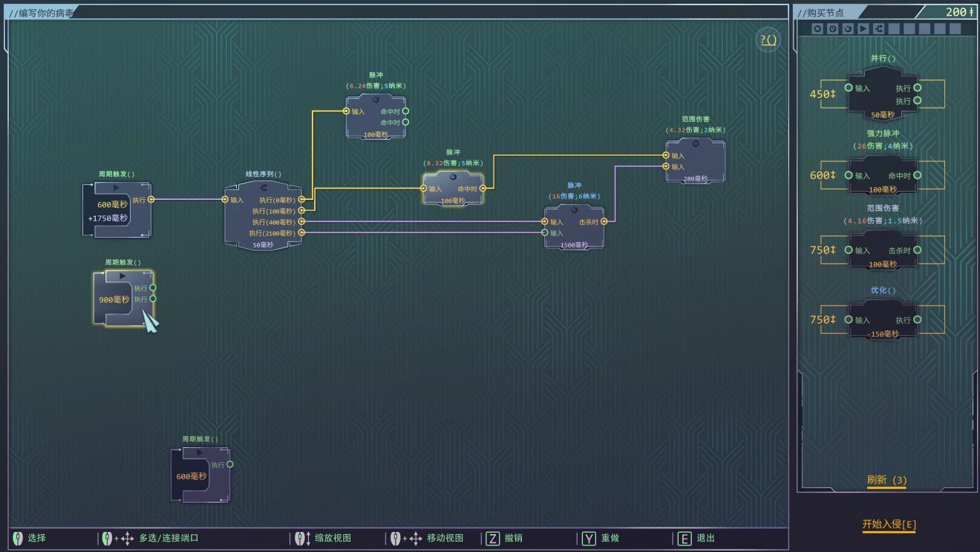Click the sequence icon atop 线性序列 node

click(264, 188)
